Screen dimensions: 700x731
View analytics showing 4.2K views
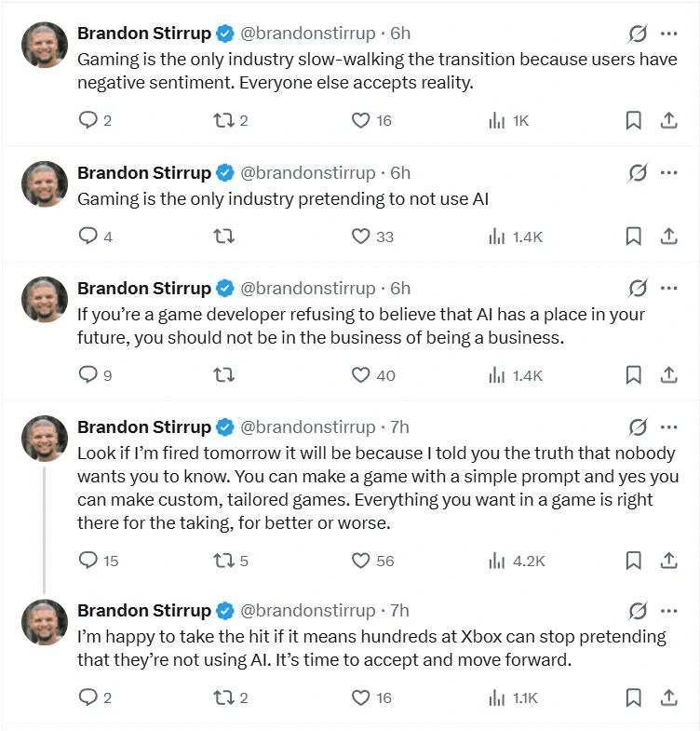tap(517, 561)
